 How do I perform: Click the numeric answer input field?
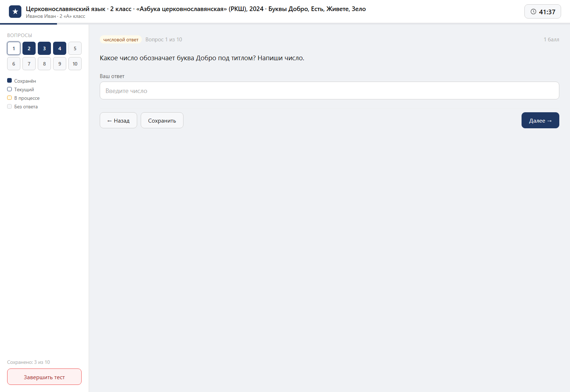coord(330,91)
